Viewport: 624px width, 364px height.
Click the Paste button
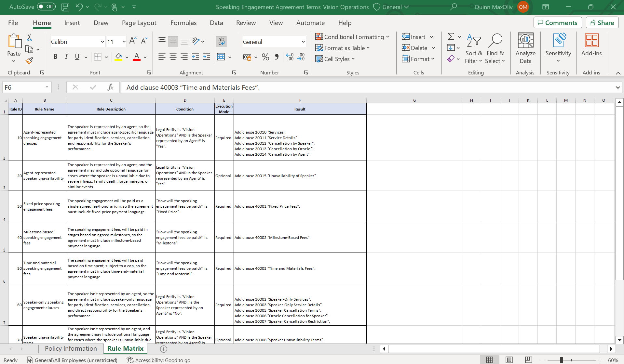click(x=14, y=48)
